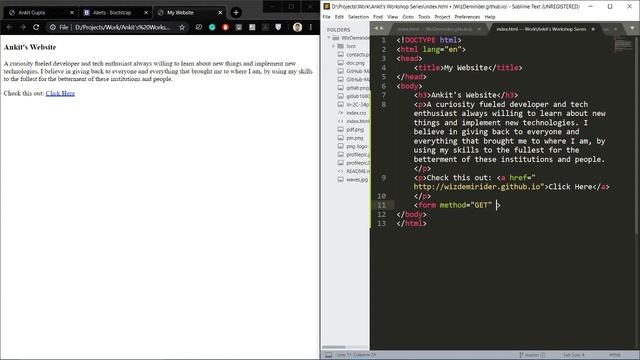The image size is (640, 360).
Task: Click the WizDemirider folder icon in sidebar
Action: tap(336, 38)
